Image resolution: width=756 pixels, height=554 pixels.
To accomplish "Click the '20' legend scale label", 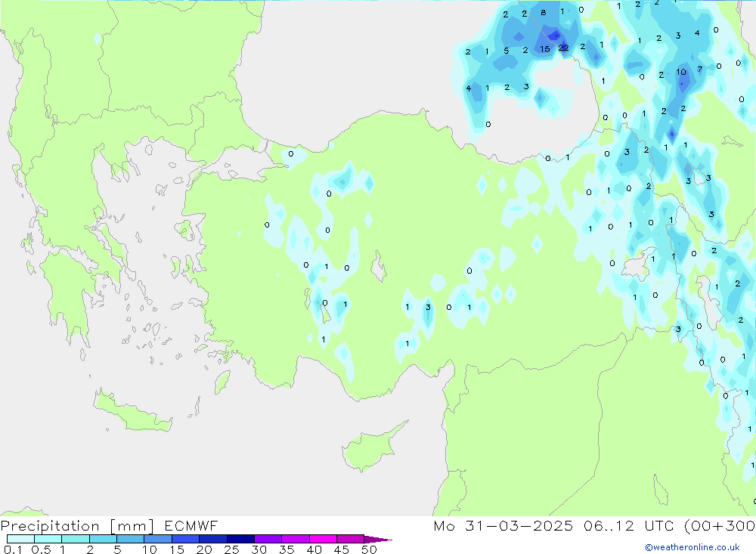I will coord(204,549).
